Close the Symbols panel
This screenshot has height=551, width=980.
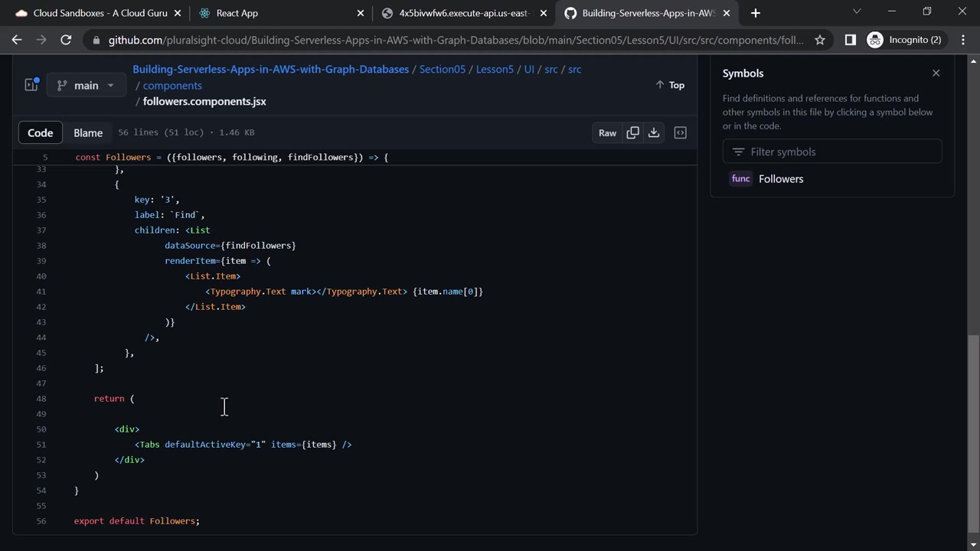tap(936, 73)
